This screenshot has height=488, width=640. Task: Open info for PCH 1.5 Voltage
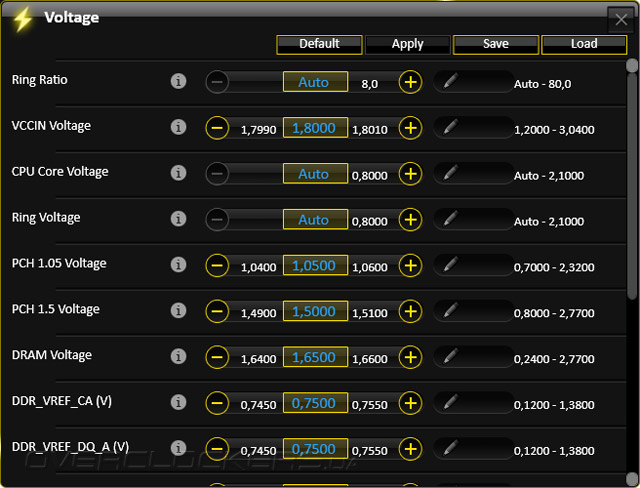[x=178, y=311]
